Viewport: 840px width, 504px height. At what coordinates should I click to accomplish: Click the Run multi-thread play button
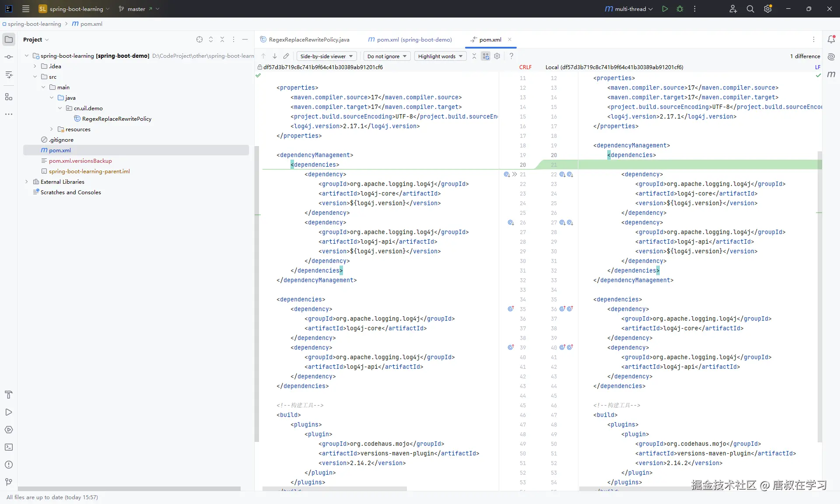point(665,9)
